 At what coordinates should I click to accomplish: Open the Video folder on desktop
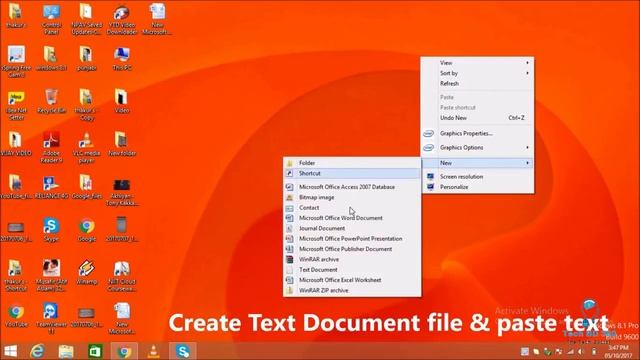[122, 101]
